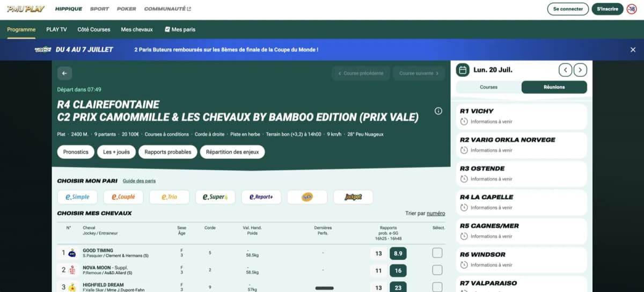Open the race information (i) icon

[x=438, y=111]
